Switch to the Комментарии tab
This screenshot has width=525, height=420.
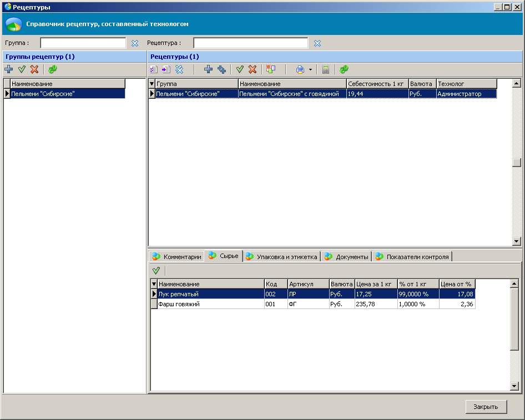pos(176,257)
